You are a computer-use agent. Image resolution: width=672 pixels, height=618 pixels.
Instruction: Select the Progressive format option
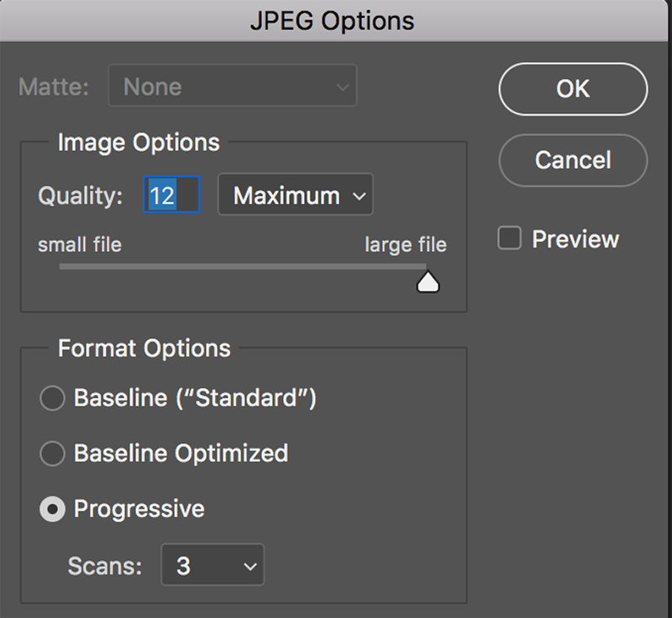(x=52, y=509)
